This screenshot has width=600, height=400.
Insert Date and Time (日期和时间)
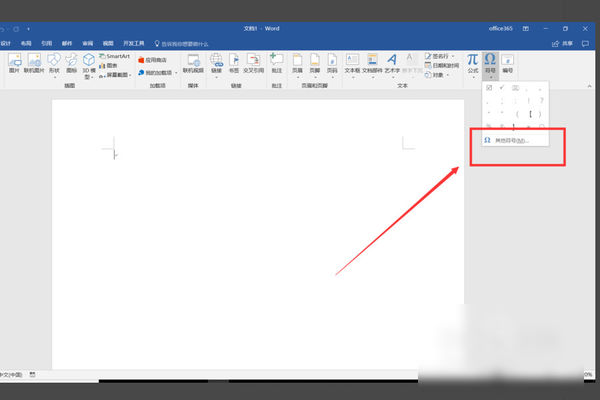coord(442,65)
